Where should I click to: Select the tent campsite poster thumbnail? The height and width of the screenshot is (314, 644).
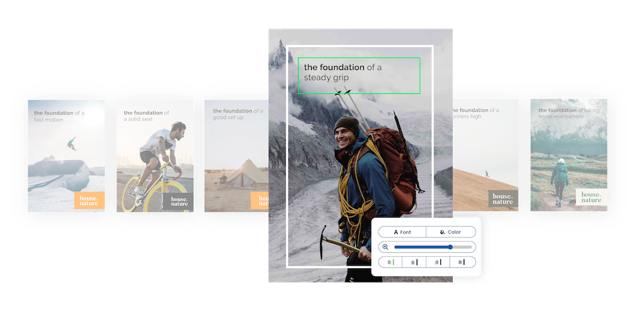pos(236,154)
